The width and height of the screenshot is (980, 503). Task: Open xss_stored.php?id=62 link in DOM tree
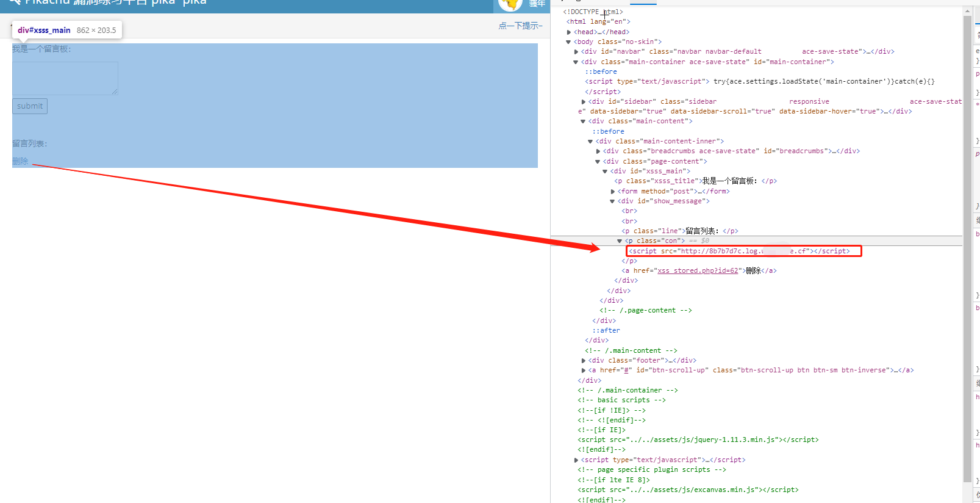[x=698, y=270]
